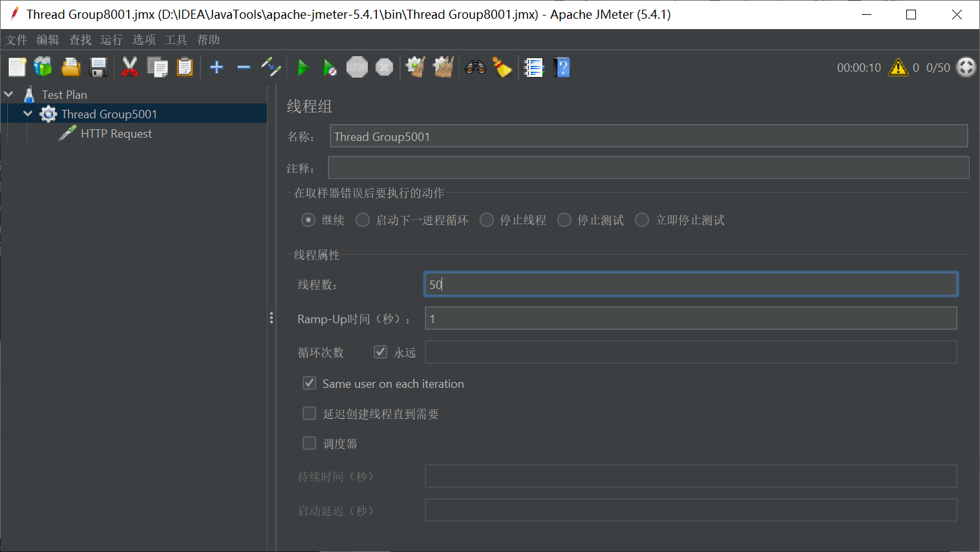The image size is (980, 552).
Task: Click the New test plan icon
Action: click(x=17, y=67)
